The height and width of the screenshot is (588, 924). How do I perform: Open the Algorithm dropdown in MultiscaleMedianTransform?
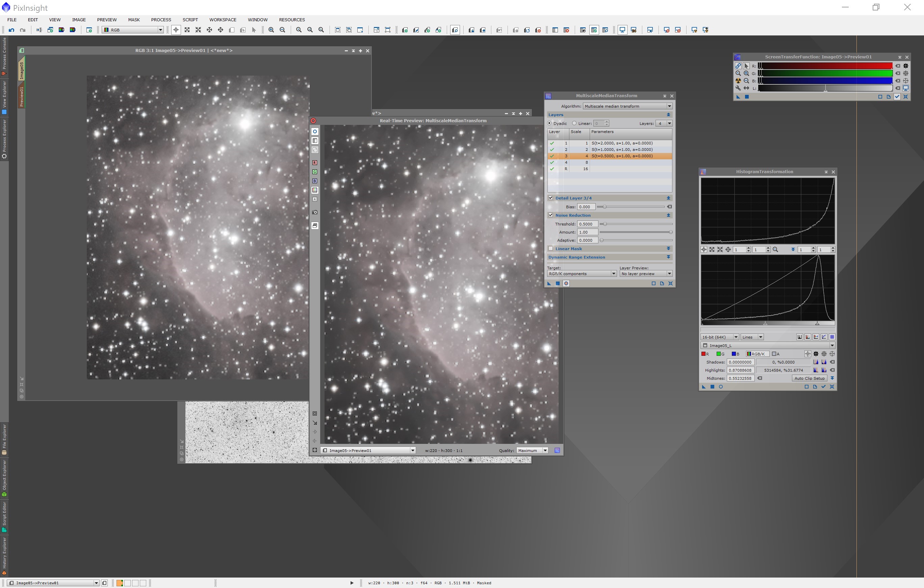coord(627,106)
